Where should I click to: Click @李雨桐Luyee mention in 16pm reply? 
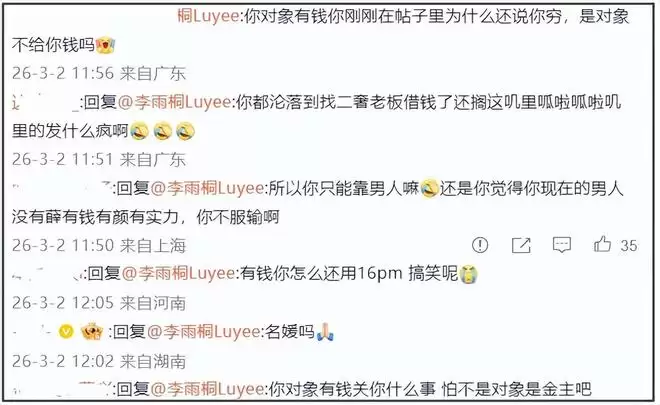pos(178,274)
